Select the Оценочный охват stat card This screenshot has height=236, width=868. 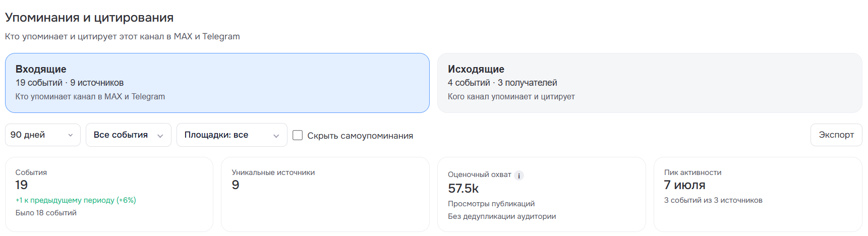click(x=541, y=194)
